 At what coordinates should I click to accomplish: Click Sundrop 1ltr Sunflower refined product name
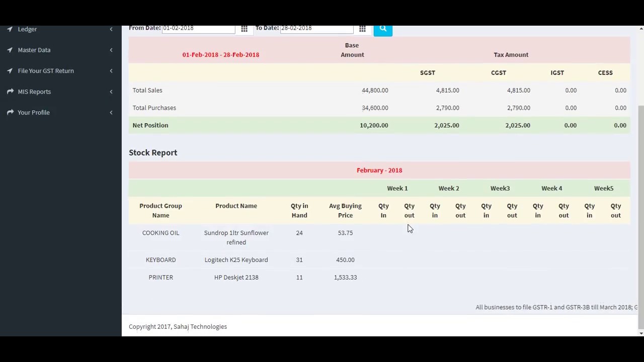(236, 237)
